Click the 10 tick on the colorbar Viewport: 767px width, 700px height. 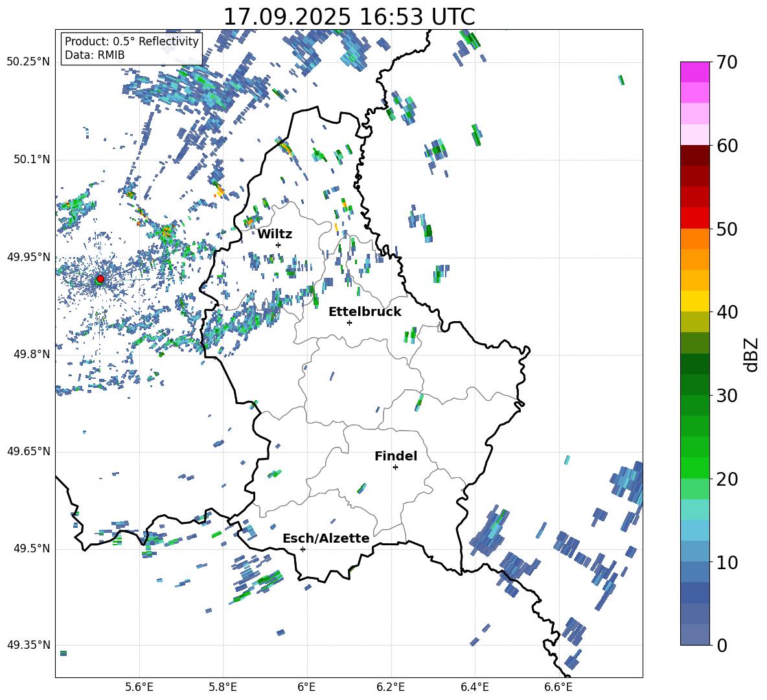tap(727, 562)
